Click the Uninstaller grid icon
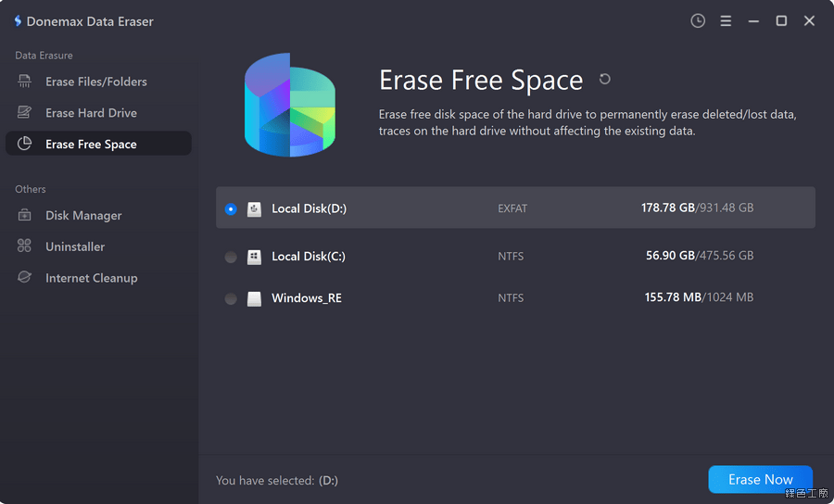The height and width of the screenshot is (504, 834). (x=25, y=246)
